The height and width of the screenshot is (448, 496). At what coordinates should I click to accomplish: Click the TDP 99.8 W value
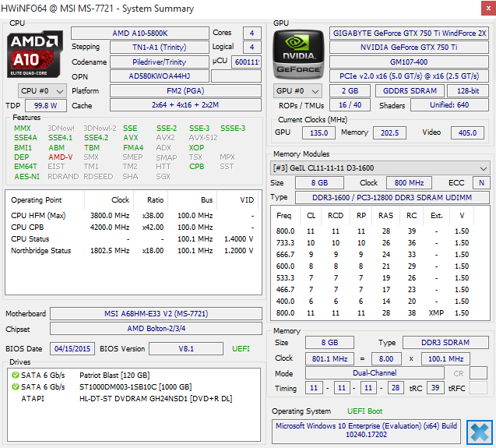[x=45, y=106]
